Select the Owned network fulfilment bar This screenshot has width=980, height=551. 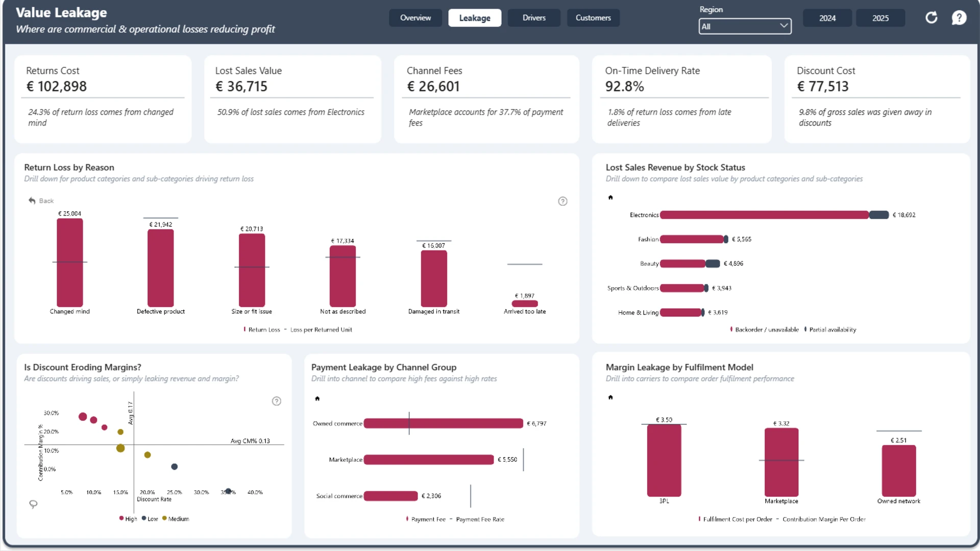click(x=899, y=471)
